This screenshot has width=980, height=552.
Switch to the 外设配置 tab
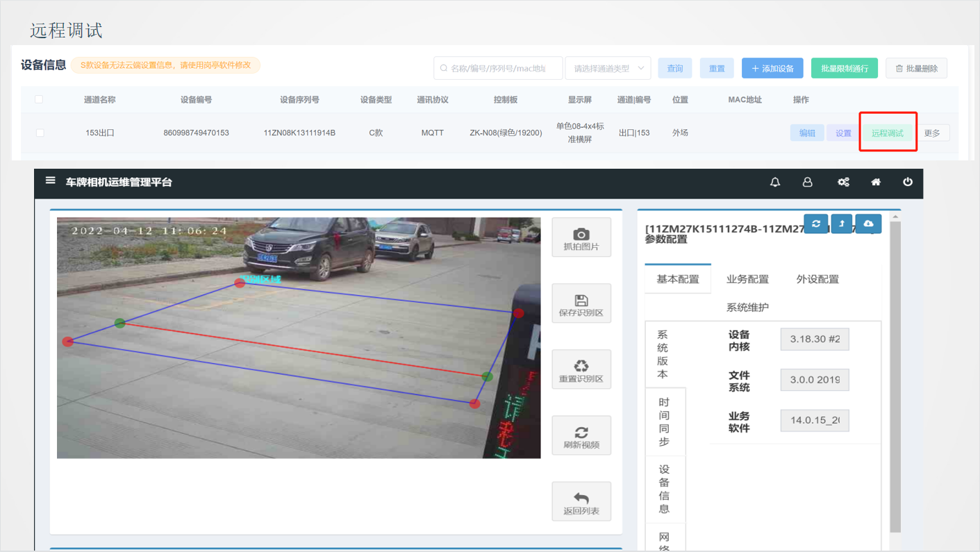(817, 279)
